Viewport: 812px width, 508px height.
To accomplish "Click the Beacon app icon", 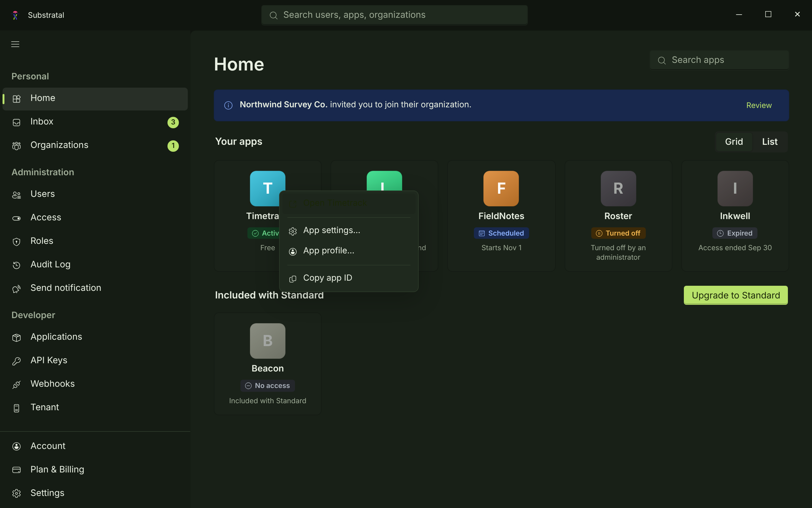I will coord(267,341).
